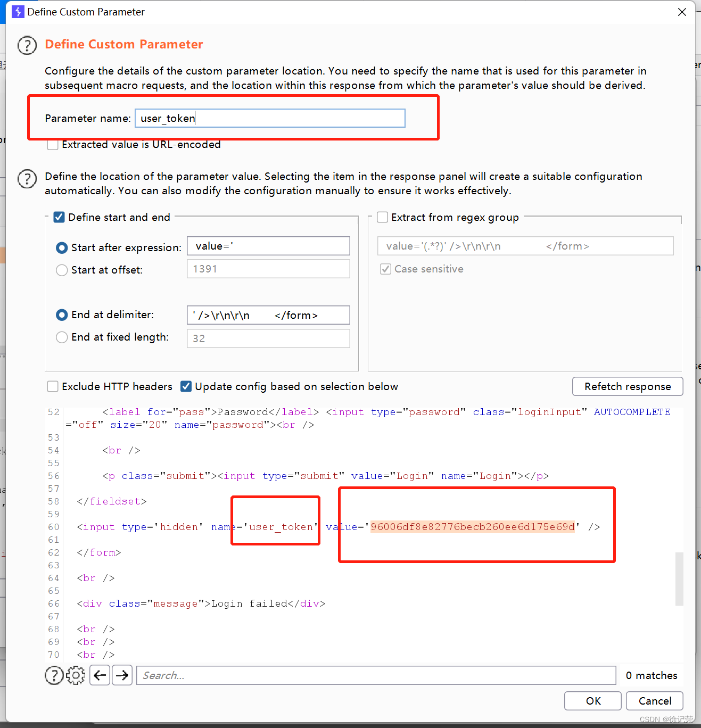
Task: Select End at fixed length option
Action: [62, 337]
